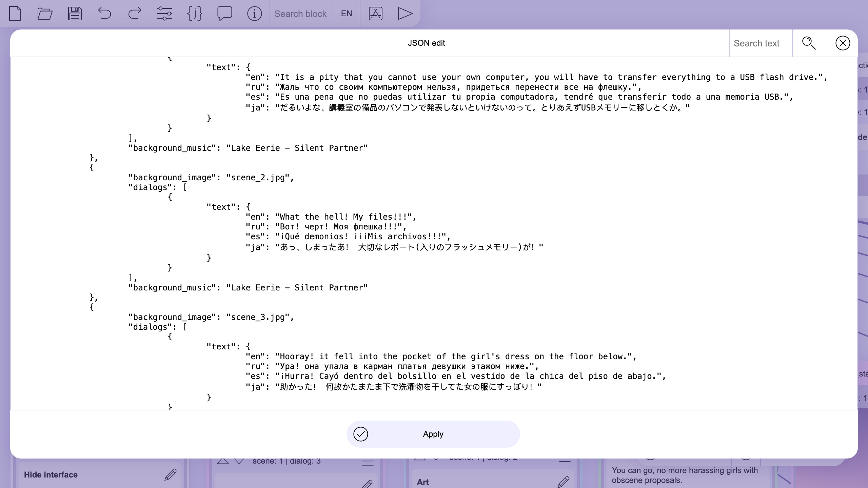Click Apply to save JSON changes

coord(433,434)
